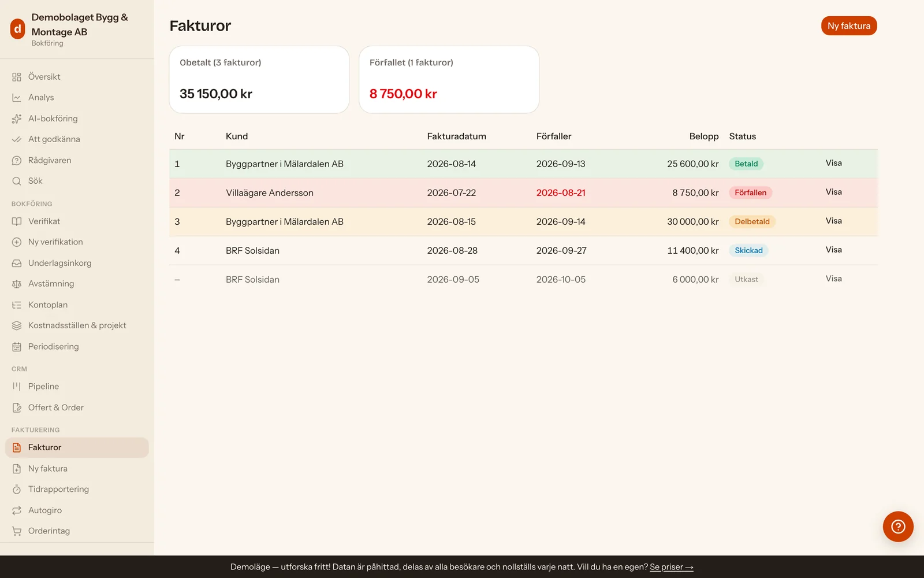Go to Offert & Order
This screenshot has height=578, width=924.
(77, 407)
